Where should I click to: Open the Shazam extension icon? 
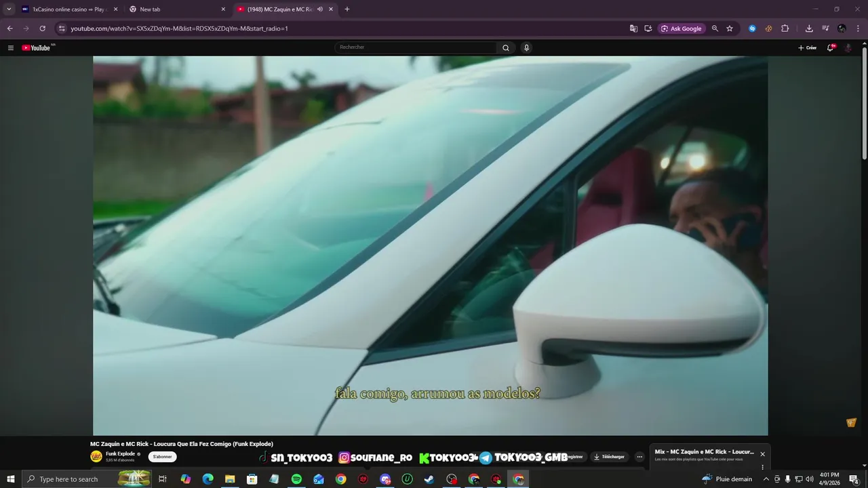[752, 28]
